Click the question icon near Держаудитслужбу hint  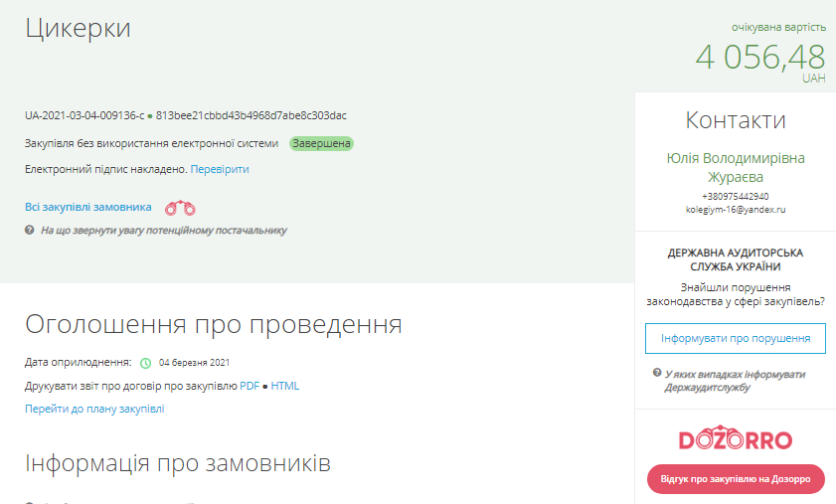pos(657,373)
